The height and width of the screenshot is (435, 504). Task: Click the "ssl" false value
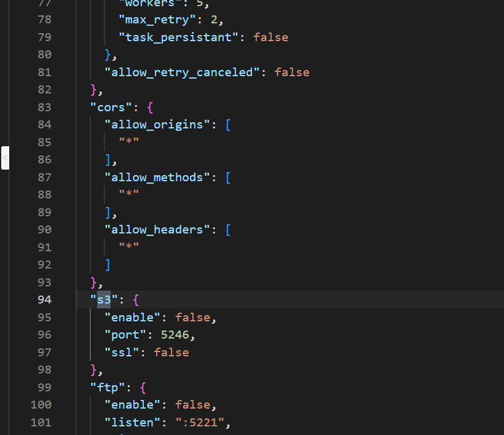171,353
